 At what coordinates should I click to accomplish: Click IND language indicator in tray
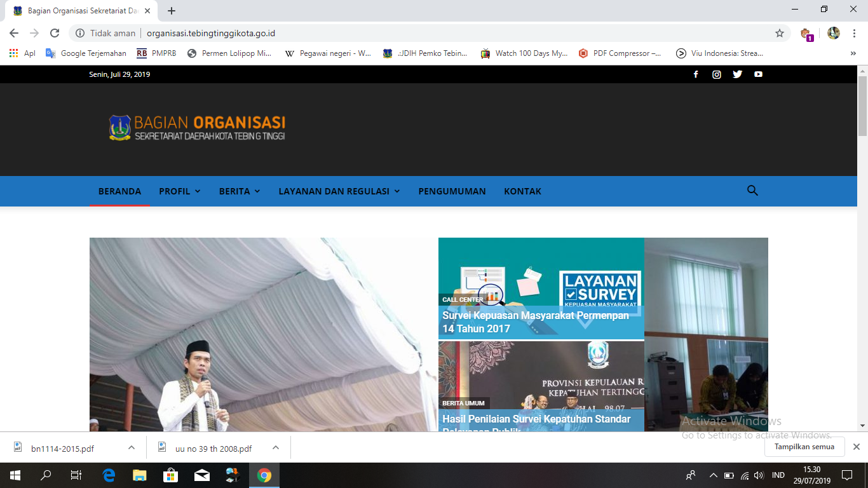click(778, 475)
